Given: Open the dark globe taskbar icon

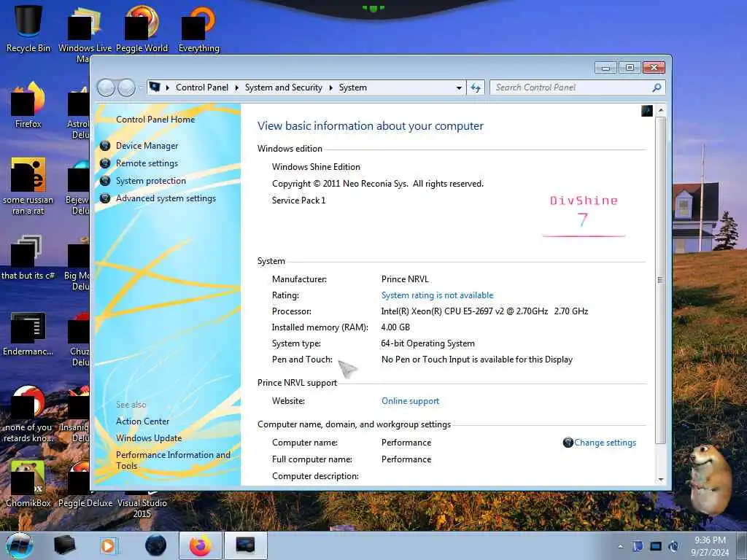Looking at the screenshot, I should pyautogui.click(x=155, y=545).
